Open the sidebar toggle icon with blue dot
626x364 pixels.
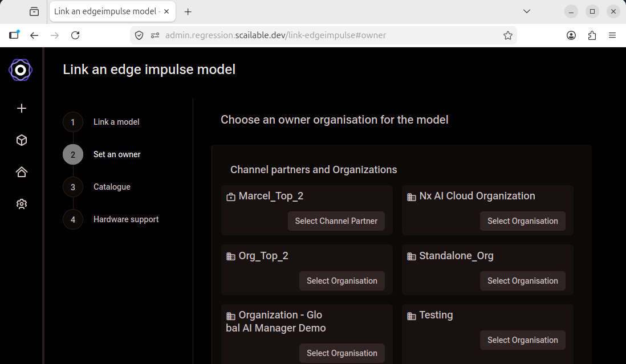tap(14, 35)
